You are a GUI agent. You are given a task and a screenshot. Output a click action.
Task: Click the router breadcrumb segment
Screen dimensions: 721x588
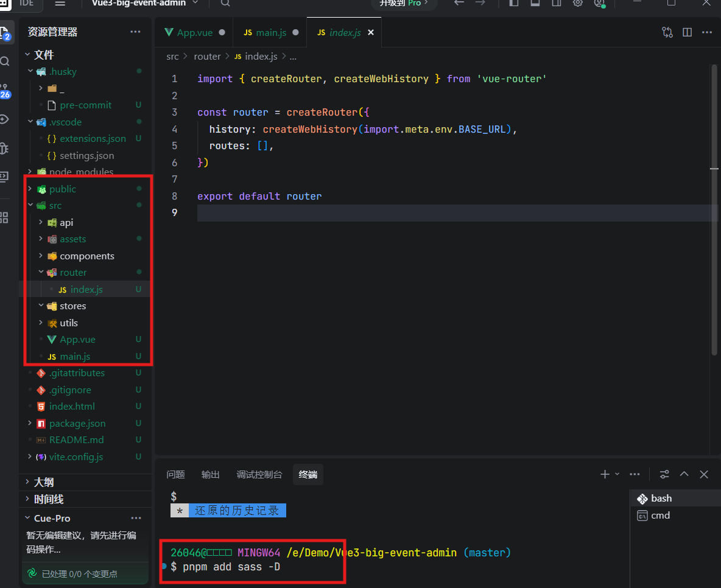coord(207,57)
